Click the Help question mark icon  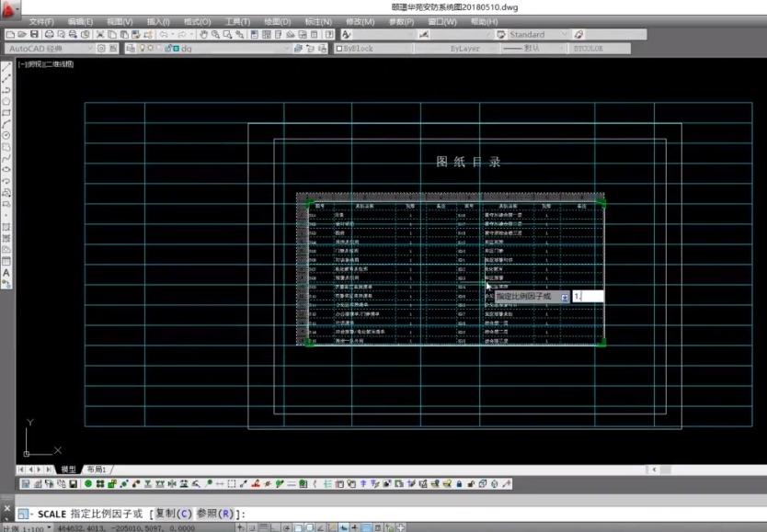(x=329, y=34)
